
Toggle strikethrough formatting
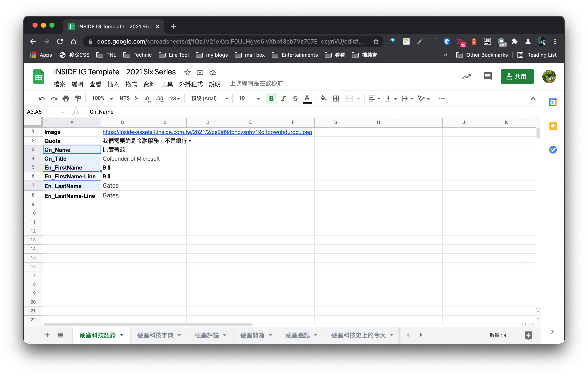(295, 99)
